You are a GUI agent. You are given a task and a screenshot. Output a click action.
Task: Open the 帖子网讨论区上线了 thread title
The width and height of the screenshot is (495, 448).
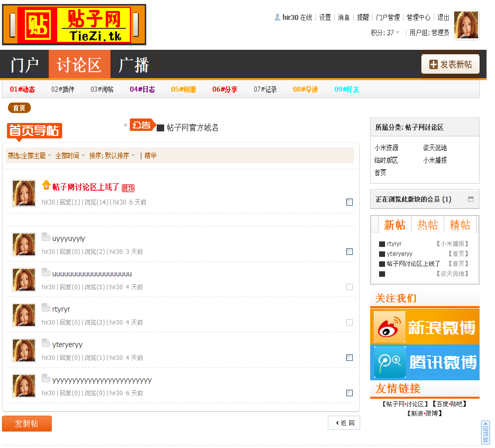86,187
